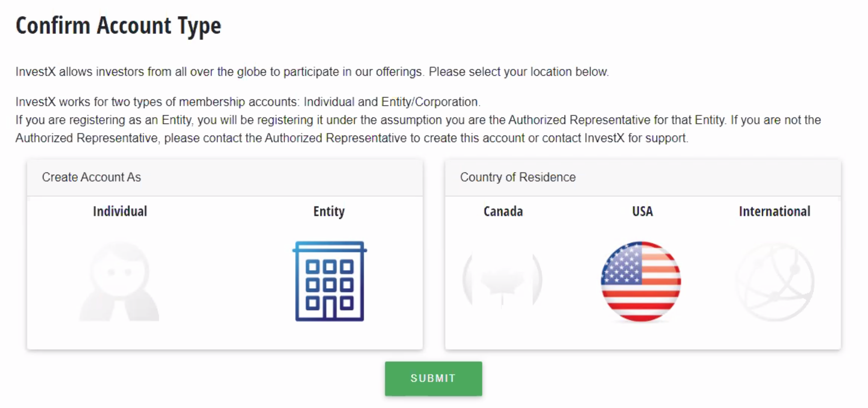The height and width of the screenshot is (408, 868).
Task: Click the Entity account type label
Action: click(329, 212)
